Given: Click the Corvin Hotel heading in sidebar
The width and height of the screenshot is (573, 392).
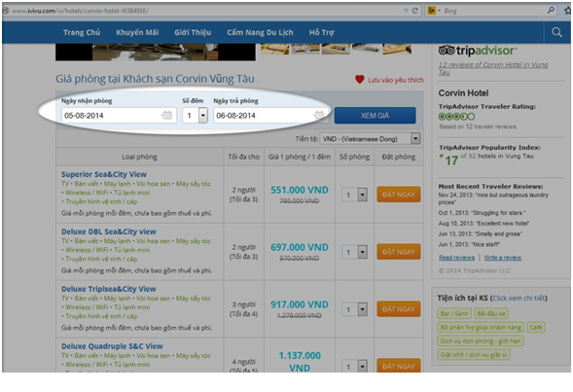Looking at the screenshot, I should pos(463,93).
